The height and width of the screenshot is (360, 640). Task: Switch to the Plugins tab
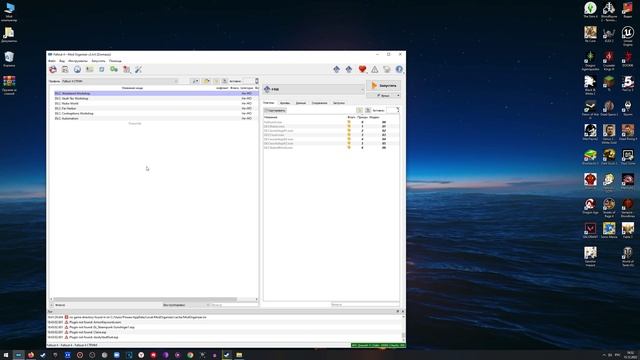[x=269, y=103]
